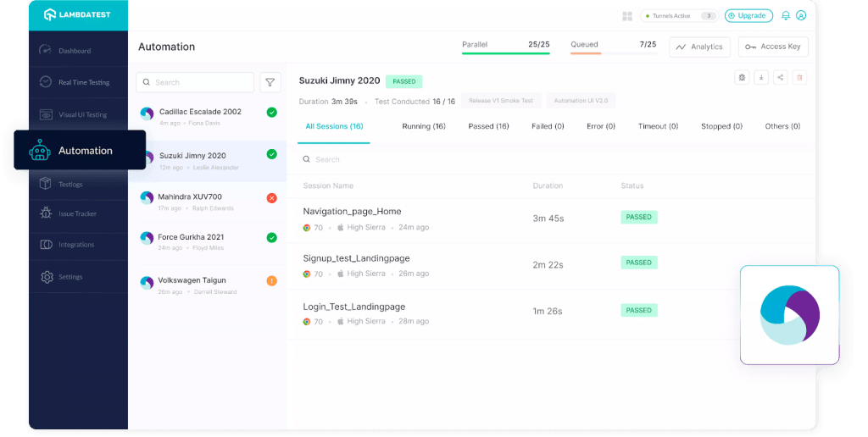This screenshot has height=437, width=868.
Task: Open the user profile icon
Action: point(801,15)
